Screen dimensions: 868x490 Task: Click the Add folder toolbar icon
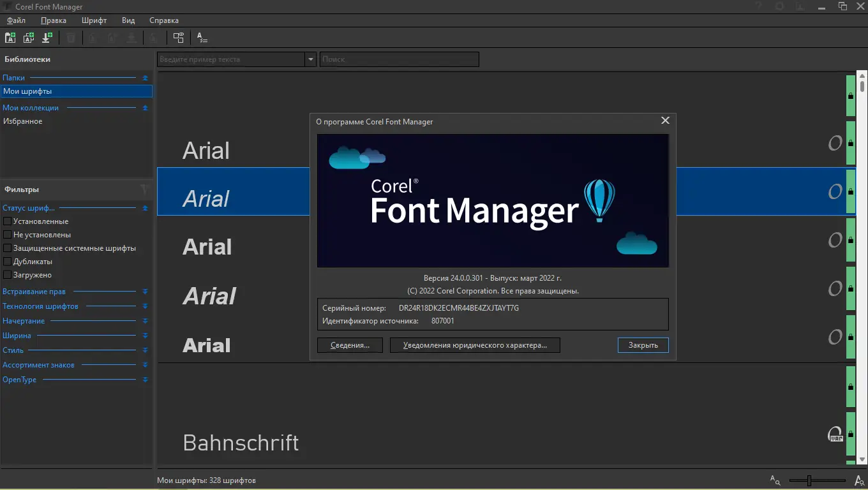tap(10, 38)
